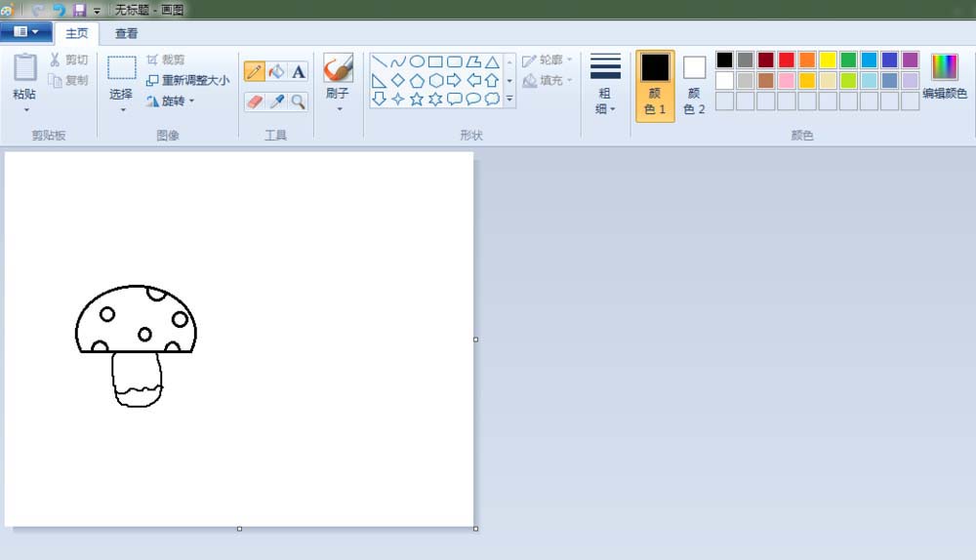The height and width of the screenshot is (560, 976).
Task: Click the Crop button
Action: 166,60
